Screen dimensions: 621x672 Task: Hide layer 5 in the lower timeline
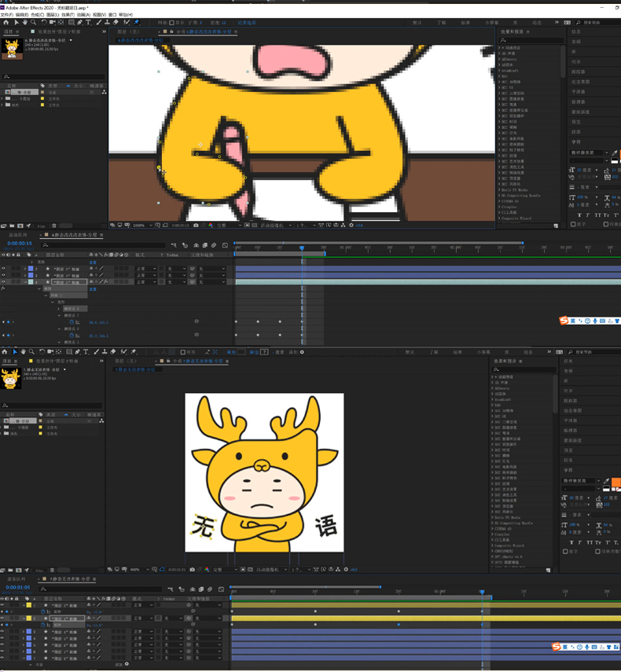point(2,645)
